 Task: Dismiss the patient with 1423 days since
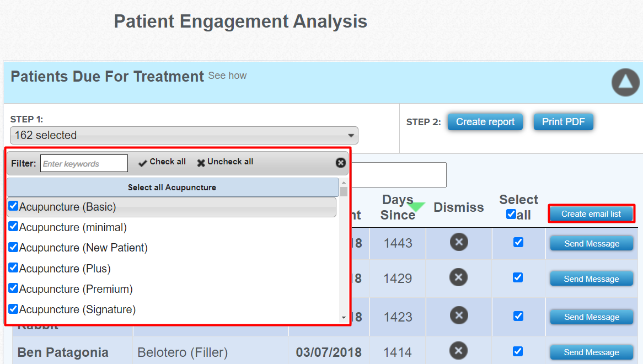tap(459, 315)
